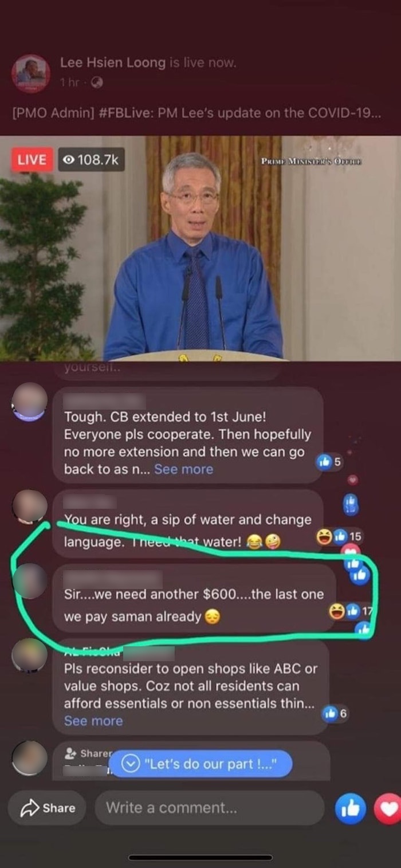
Task: Tap the red heart Love reaction icon
Action: pos(388,807)
